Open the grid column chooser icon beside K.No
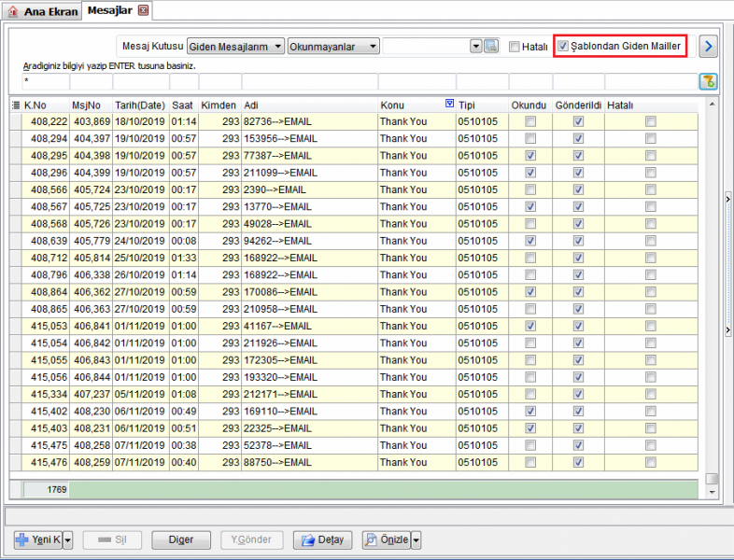Image resolution: width=734 pixels, height=560 pixels. (16, 105)
